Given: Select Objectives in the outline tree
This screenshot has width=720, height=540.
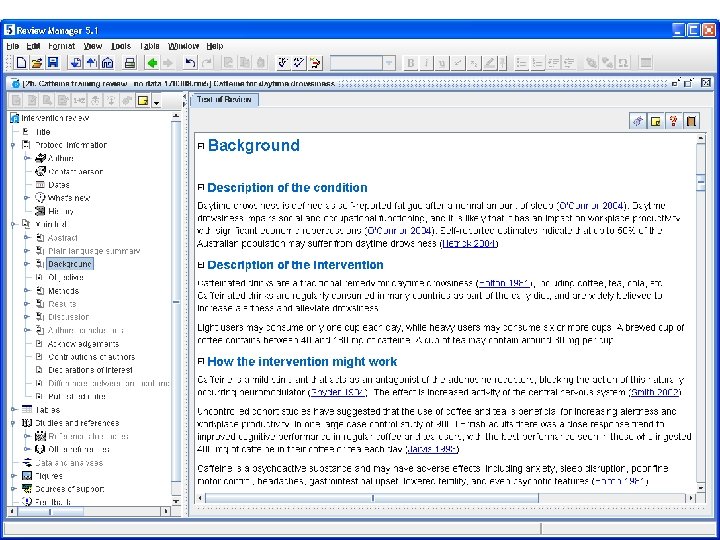Looking at the screenshot, I should pyautogui.click(x=66, y=277).
